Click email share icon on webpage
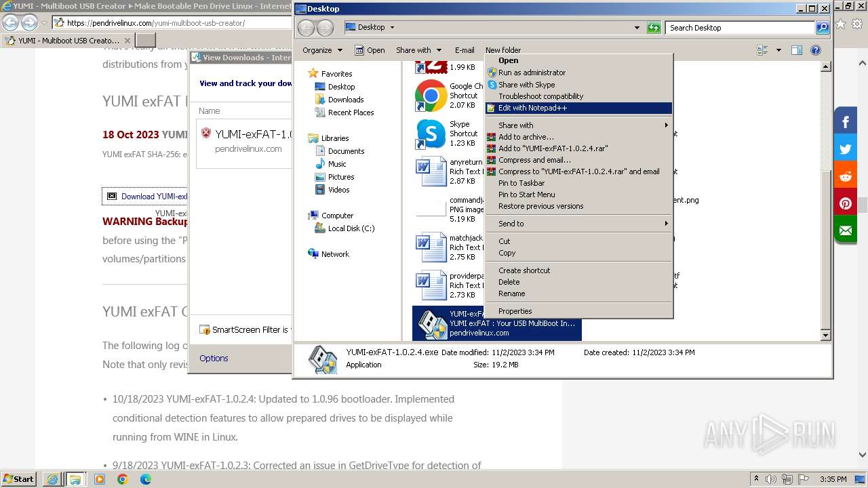Viewport: 868px width, 488px height. [846, 230]
